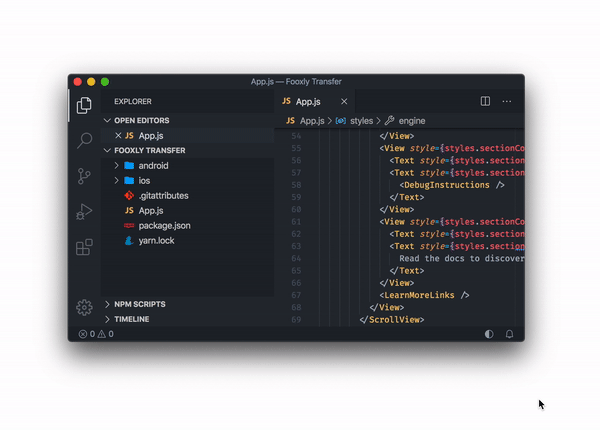Select App.js in Open Editors
The image size is (600, 430).
(x=188, y=135)
